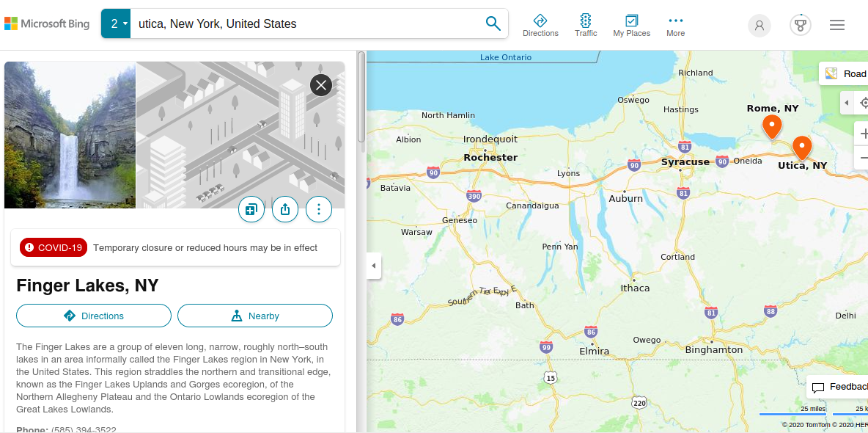Click the Rochester label on the map
The height and width of the screenshot is (433, 868).
[x=490, y=158]
